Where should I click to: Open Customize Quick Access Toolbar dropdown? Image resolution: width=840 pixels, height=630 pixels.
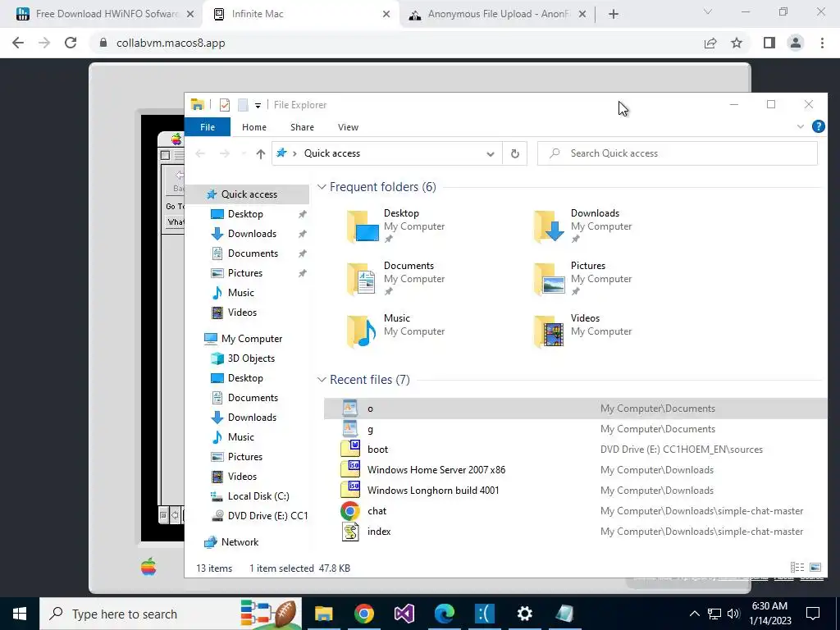(x=258, y=106)
